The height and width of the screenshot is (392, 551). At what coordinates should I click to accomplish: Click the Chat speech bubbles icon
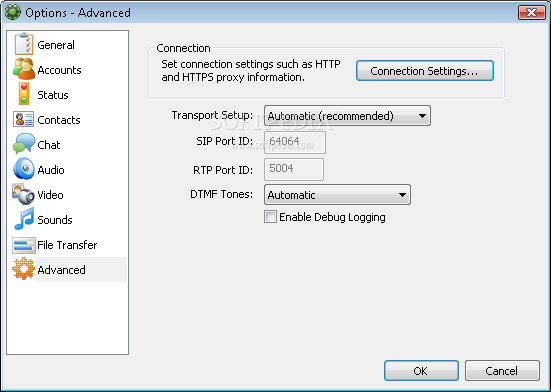point(24,144)
